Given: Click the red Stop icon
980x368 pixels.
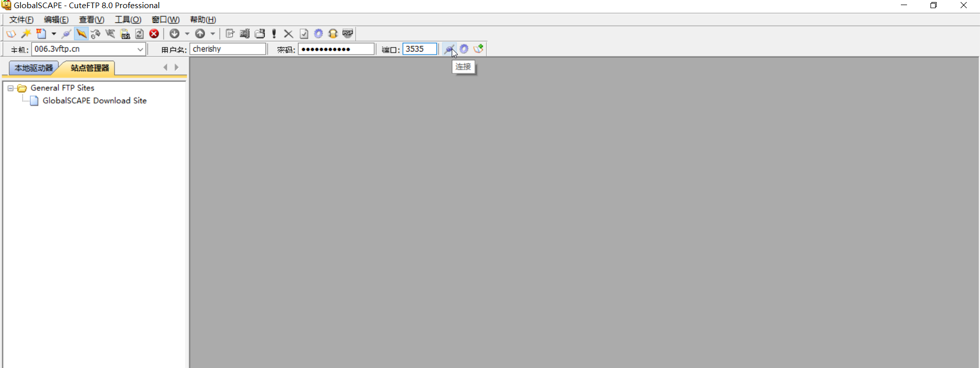Looking at the screenshot, I should pos(154,34).
